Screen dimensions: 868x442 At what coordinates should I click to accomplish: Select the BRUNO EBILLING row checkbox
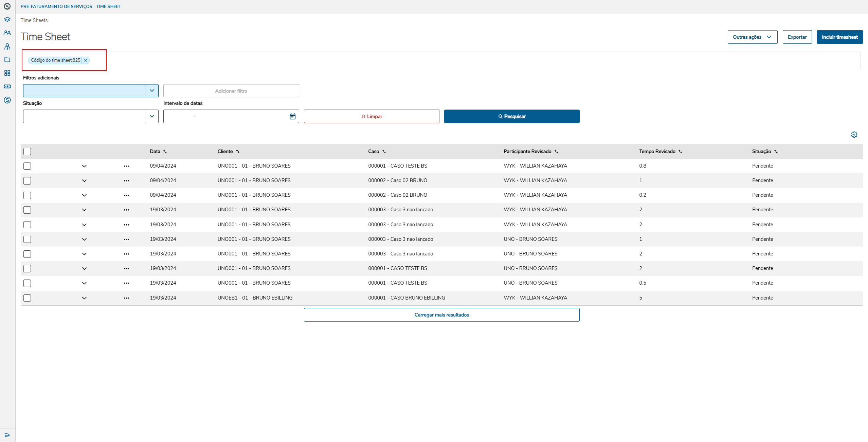tap(27, 298)
